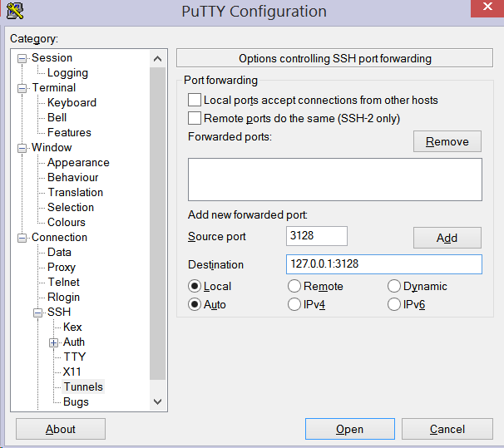The image size is (504, 448).
Task: Select Behaviour in the category tree
Action: tap(72, 177)
